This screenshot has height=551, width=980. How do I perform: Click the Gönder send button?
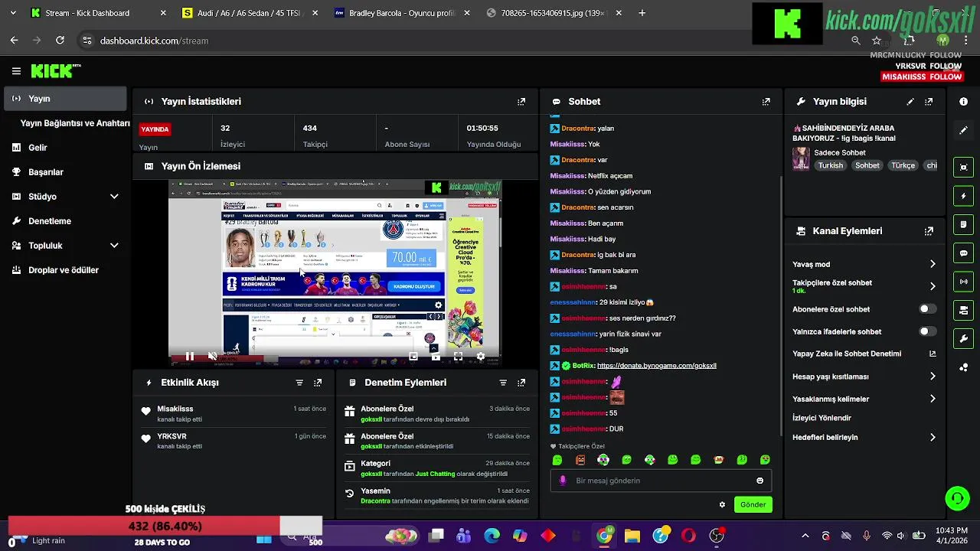click(753, 504)
